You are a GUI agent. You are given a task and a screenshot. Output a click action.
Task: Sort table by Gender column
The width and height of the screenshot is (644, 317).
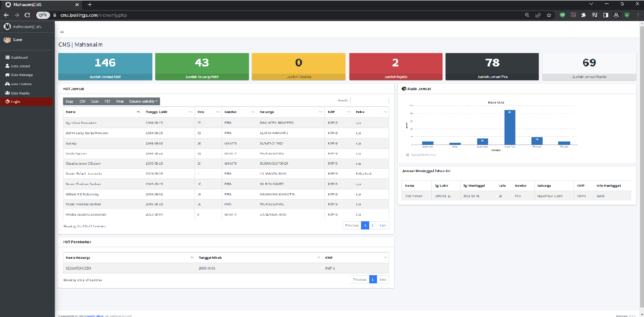point(239,112)
